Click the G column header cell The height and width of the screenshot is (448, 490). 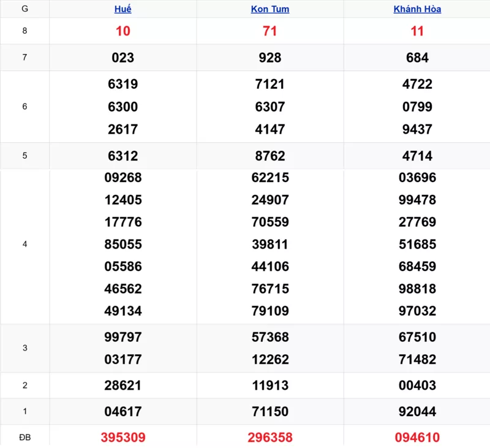[x=24, y=9]
